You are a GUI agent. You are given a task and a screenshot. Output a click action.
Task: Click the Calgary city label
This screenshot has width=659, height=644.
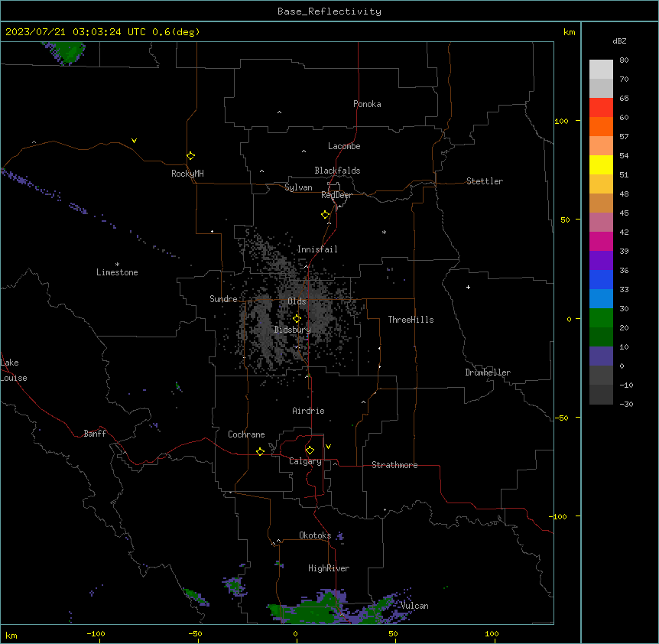point(305,461)
